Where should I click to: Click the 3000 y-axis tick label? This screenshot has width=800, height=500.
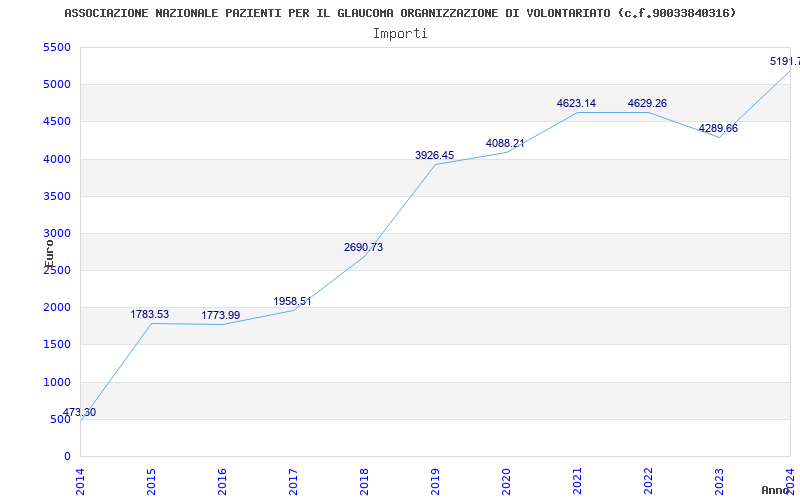pyautogui.click(x=57, y=234)
